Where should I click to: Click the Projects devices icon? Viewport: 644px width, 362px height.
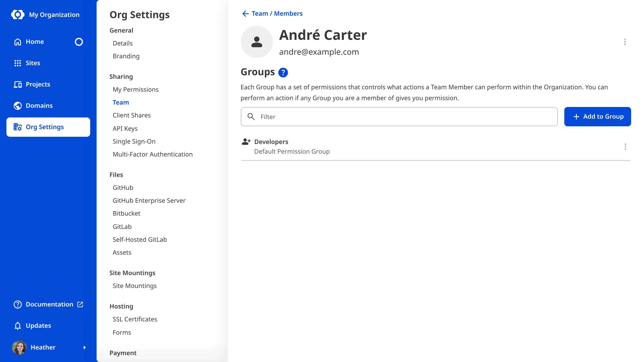click(x=18, y=84)
